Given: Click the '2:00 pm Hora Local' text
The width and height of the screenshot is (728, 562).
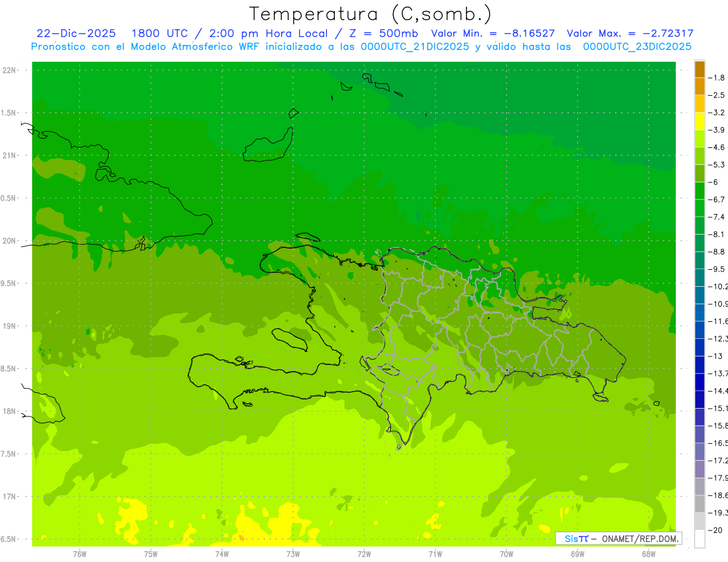Looking at the screenshot, I should click(x=269, y=34).
